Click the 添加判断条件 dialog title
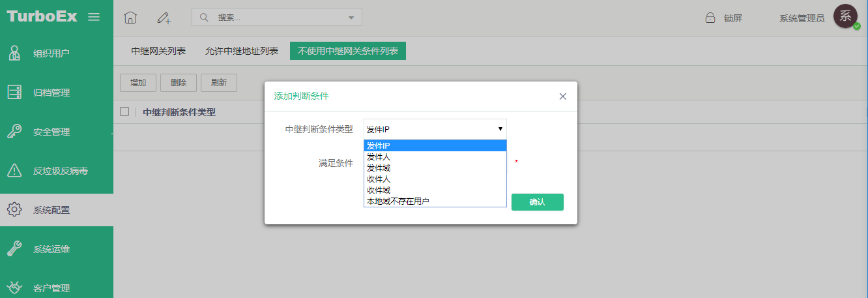This screenshot has width=868, height=298. (x=301, y=96)
